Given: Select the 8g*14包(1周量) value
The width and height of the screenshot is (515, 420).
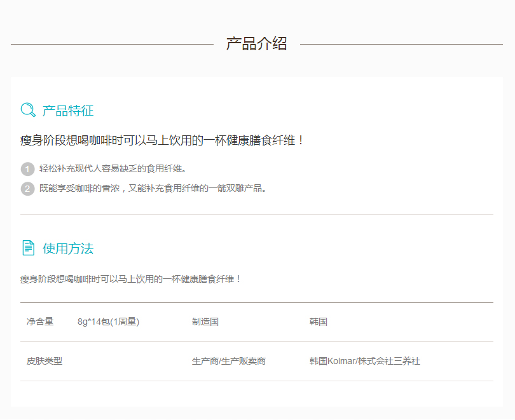Looking at the screenshot, I should pos(108,322).
